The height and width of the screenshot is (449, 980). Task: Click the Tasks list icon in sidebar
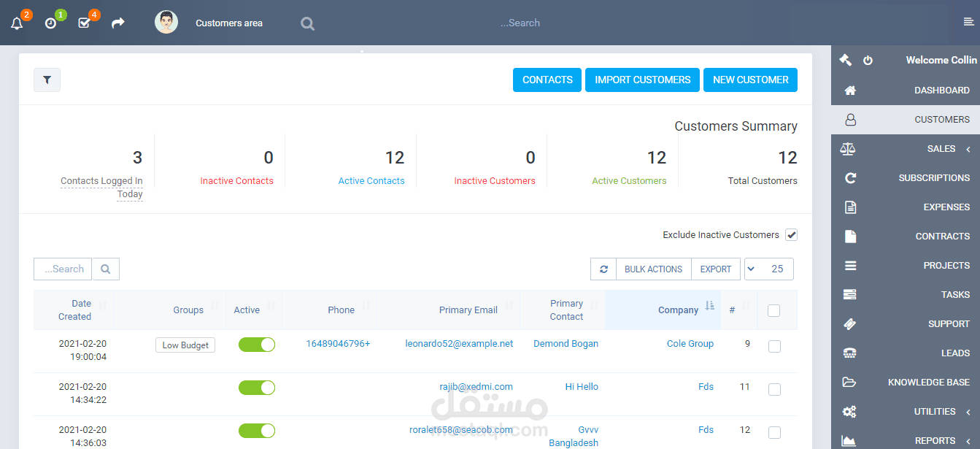click(x=849, y=295)
